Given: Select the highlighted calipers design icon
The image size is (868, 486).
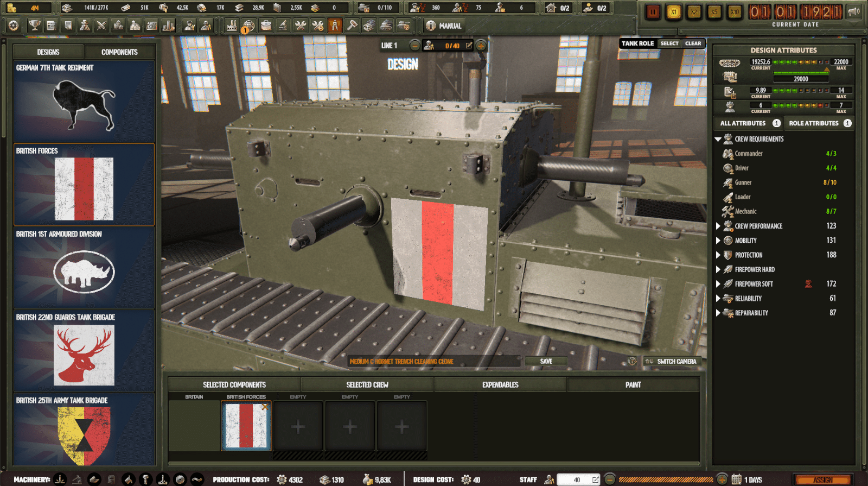Looking at the screenshot, I should point(335,26).
